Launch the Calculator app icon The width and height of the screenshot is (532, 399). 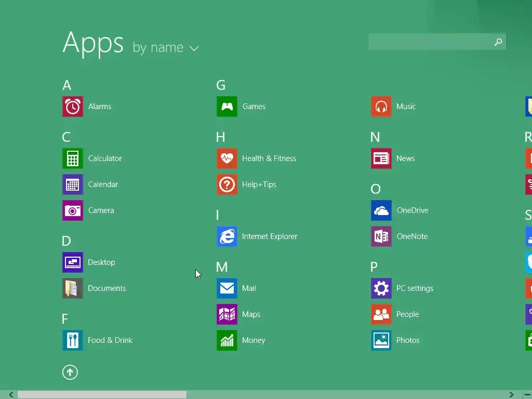73,158
